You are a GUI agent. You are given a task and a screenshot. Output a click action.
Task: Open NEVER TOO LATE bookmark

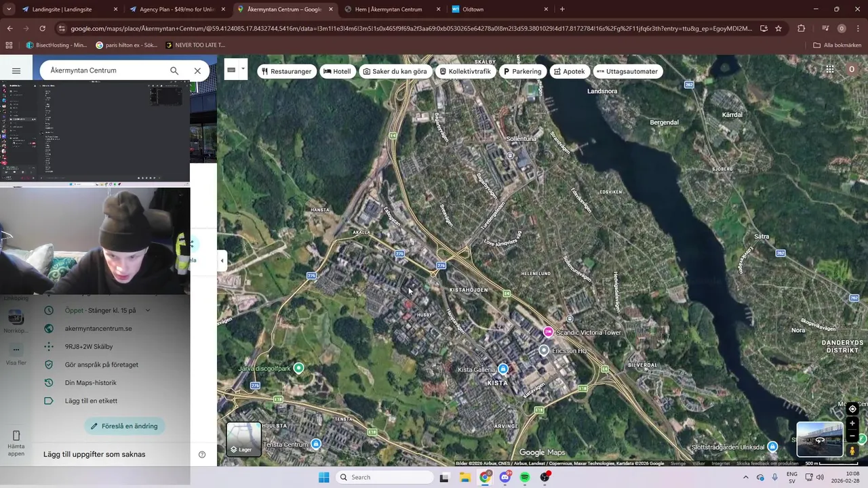pos(195,45)
